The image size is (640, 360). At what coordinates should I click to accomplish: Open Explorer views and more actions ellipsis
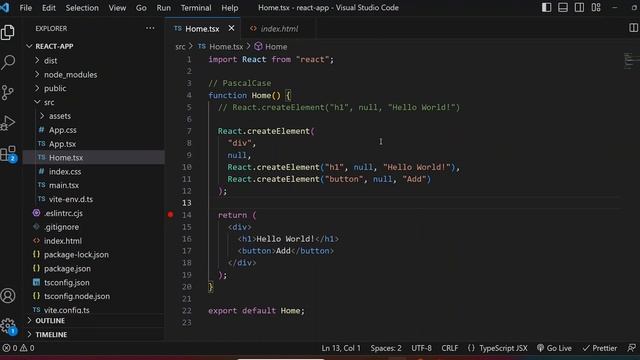coord(150,28)
